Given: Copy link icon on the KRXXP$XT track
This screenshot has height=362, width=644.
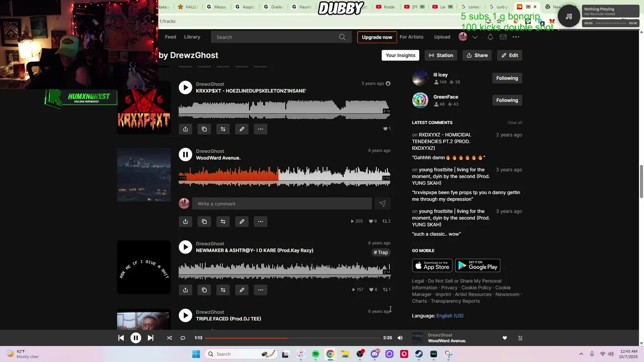Looking at the screenshot, I should (x=204, y=129).
